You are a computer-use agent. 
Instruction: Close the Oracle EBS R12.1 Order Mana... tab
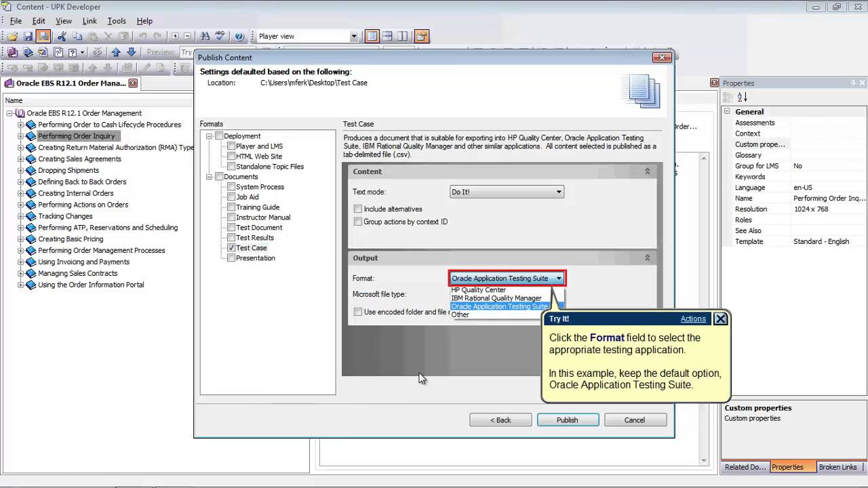point(133,83)
